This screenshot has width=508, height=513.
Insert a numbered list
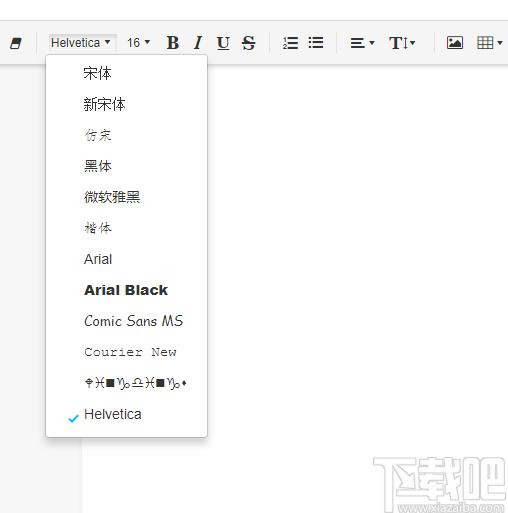pyautogui.click(x=290, y=43)
